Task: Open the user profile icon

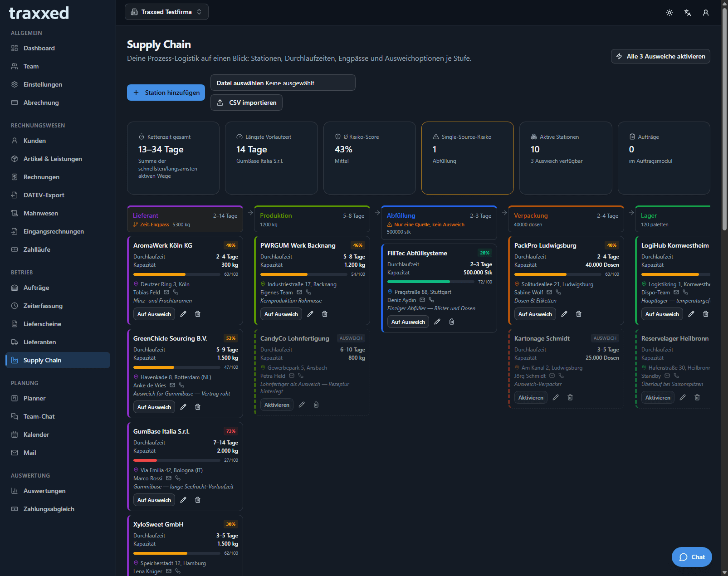Action: point(706,13)
